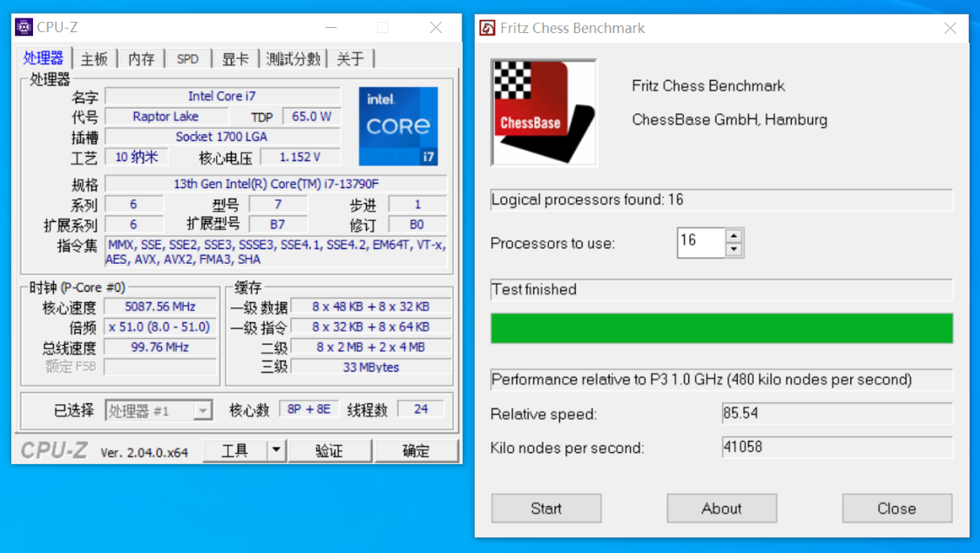The height and width of the screenshot is (553, 980).
Task: Open the 主板 tab
Action: [94, 59]
